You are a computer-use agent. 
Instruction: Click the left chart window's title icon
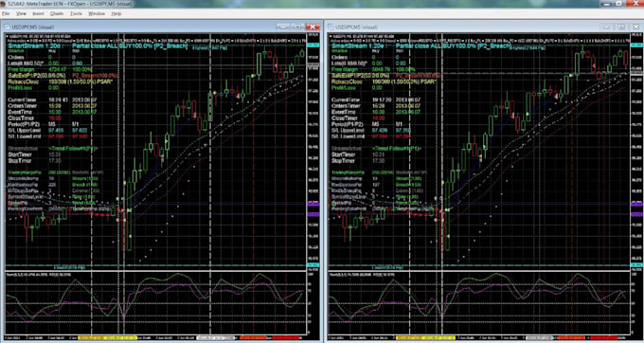pos(7,27)
